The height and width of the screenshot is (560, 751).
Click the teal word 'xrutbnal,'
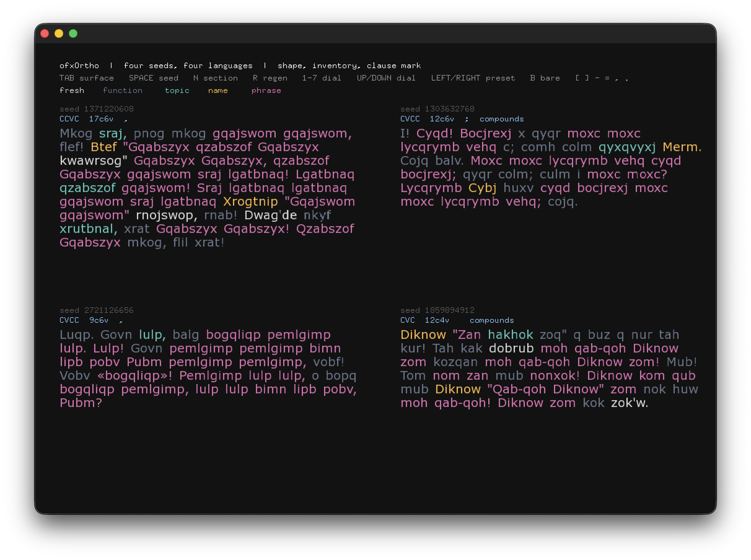tap(89, 229)
